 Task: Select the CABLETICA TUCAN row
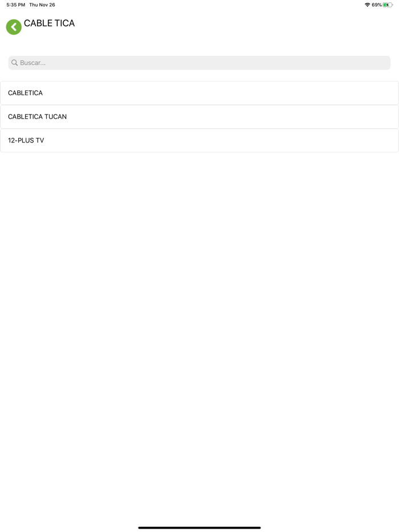click(x=199, y=117)
